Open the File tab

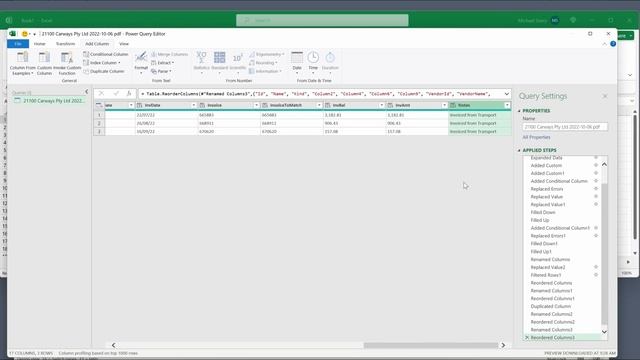click(18, 44)
